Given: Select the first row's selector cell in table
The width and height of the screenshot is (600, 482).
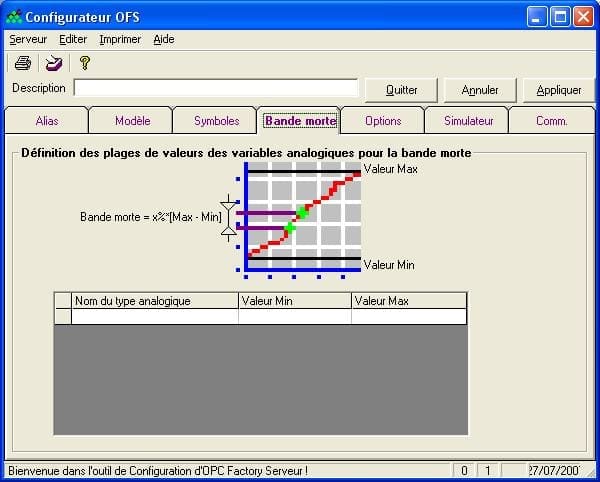Looking at the screenshot, I should pyautogui.click(x=63, y=317).
